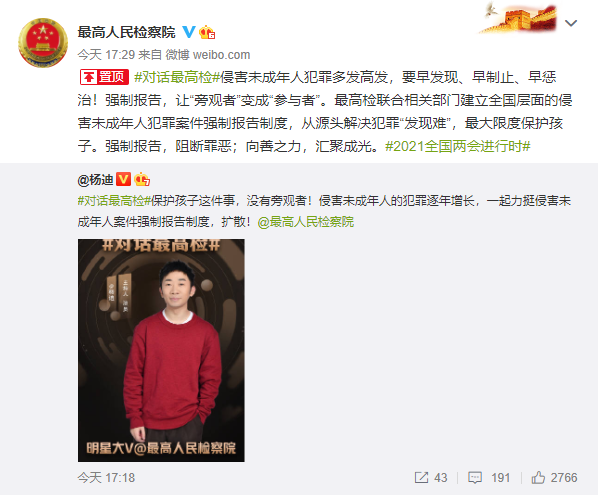Click the orange V badge next to 杨迪

123,179
